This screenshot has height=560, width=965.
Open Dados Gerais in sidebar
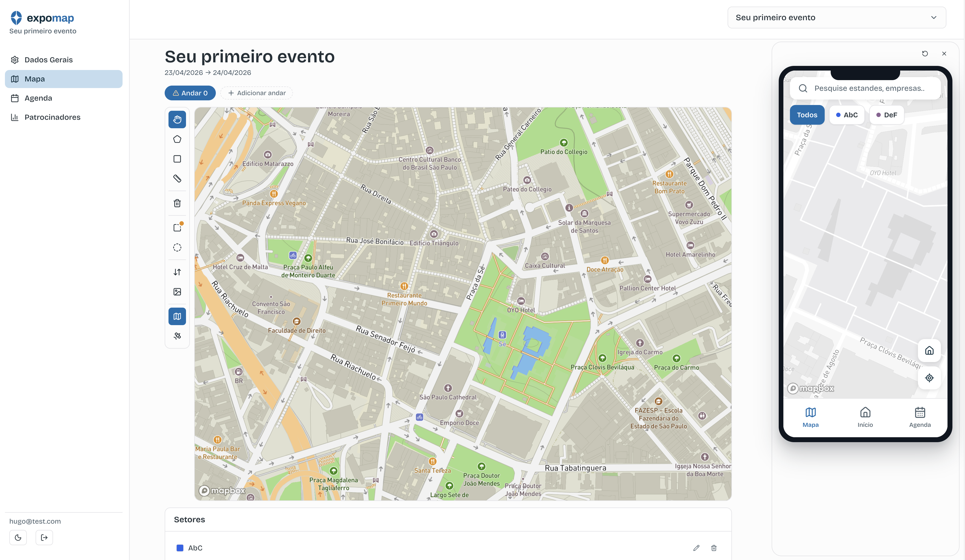pyautogui.click(x=63, y=60)
